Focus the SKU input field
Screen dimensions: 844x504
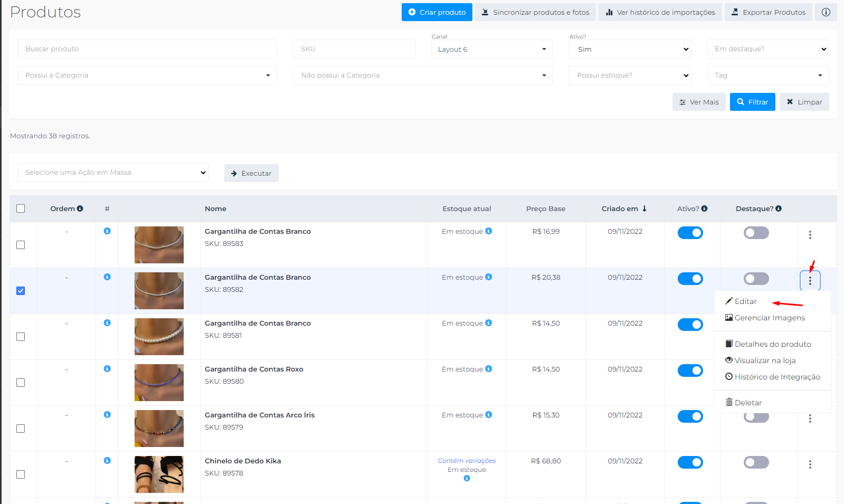click(x=354, y=49)
